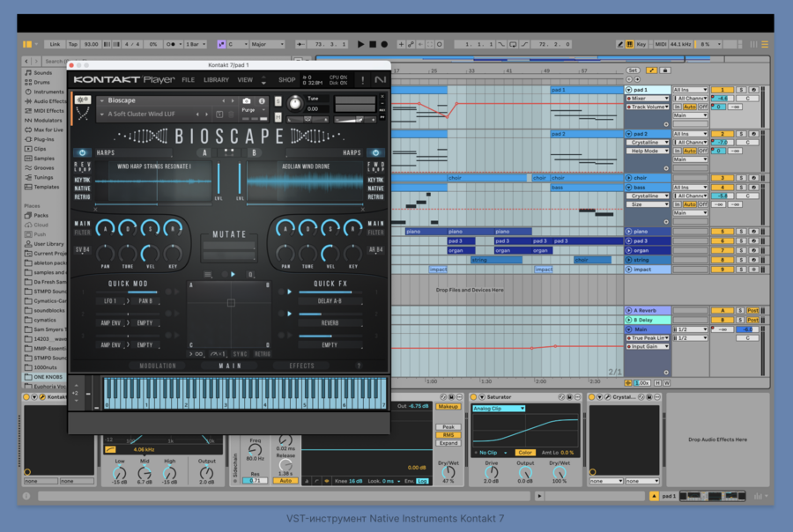Click the Bioscape XY pad play icon

point(233,274)
